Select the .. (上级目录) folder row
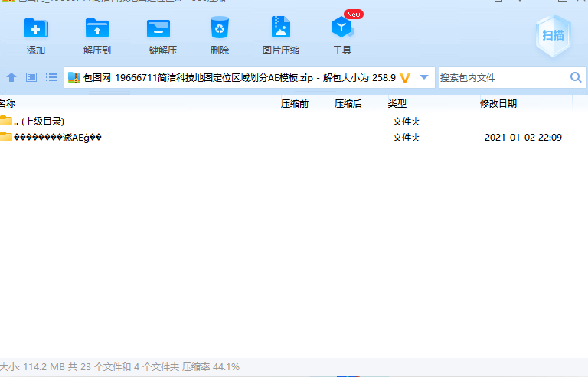588x377 pixels. 294,122
